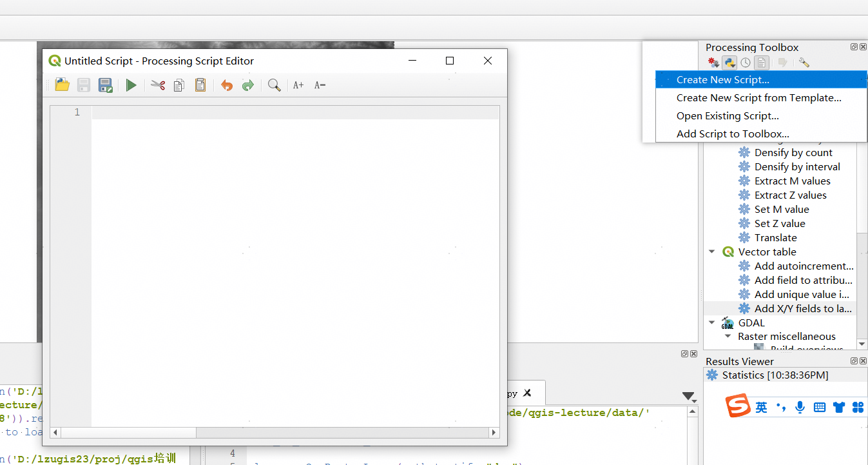
Task: Open Processing options via wrench icon
Action: coord(804,63)
